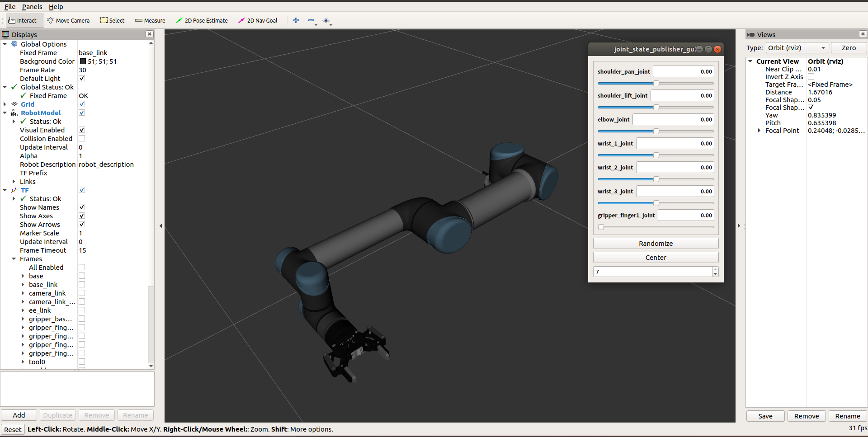The width and height of the screenshot is (868, 437).
Task: Open the view Type dropdown
Action: click(796, 47)
